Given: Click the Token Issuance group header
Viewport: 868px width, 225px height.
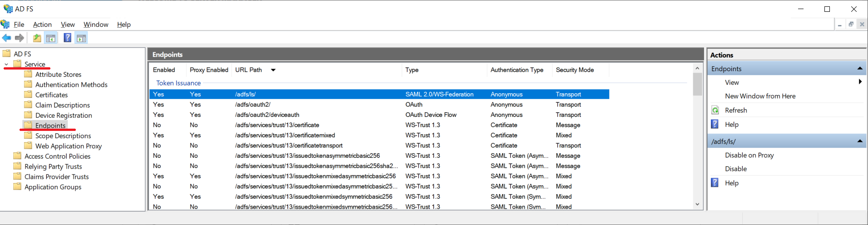Looking at the screenshot, I should pyautogui.click(x=178, y=83).
